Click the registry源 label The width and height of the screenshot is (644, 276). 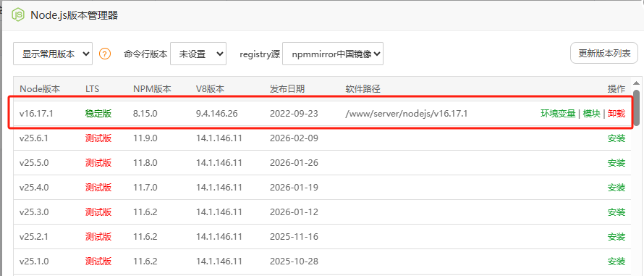pos(259,54)
